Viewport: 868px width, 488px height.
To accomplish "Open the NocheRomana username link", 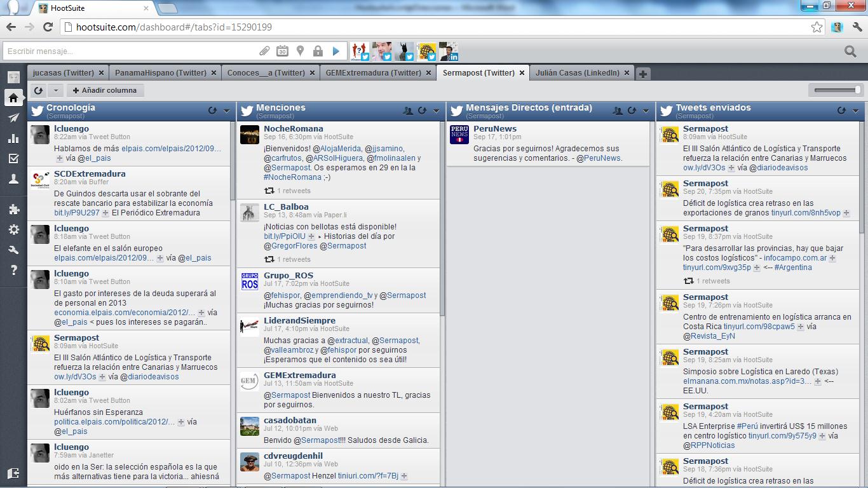I will 294,128.
